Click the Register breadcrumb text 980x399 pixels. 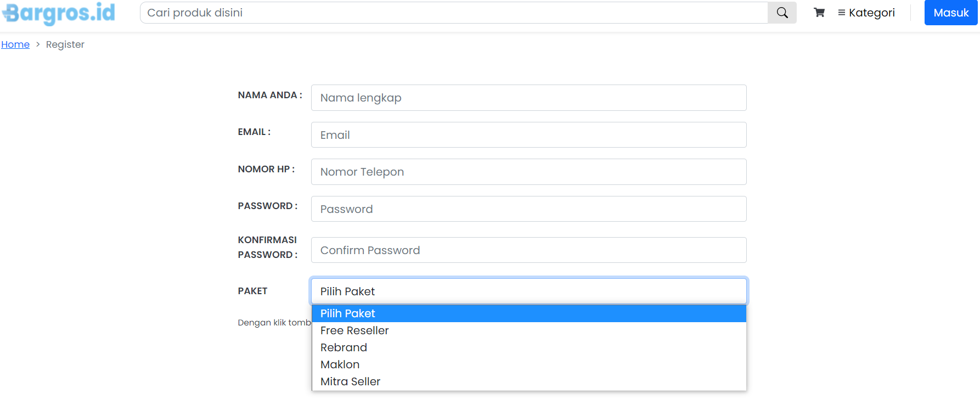click(x=65, y=44)
